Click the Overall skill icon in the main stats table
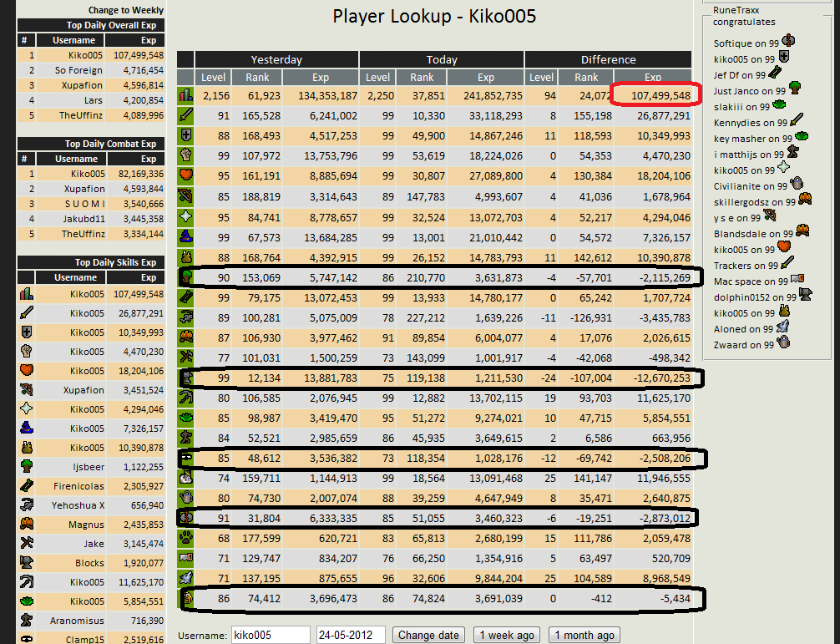Screen dimensions: 840x644 (x=186, y=96)
